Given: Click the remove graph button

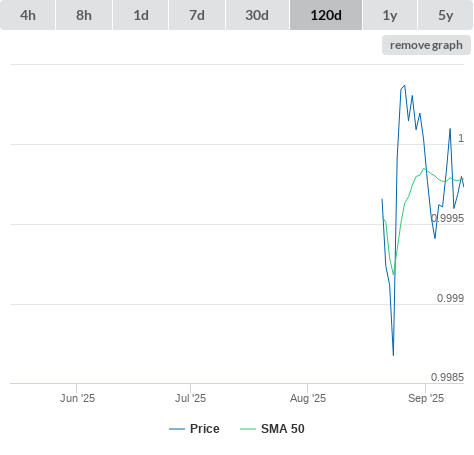Looking at the screenshot, I should tap(426, 45).
